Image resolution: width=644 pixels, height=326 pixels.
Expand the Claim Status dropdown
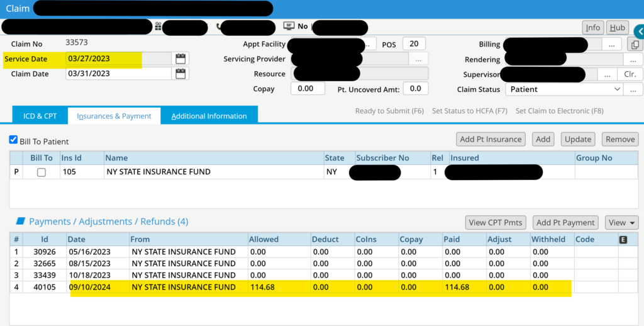(x=617, y=89)
